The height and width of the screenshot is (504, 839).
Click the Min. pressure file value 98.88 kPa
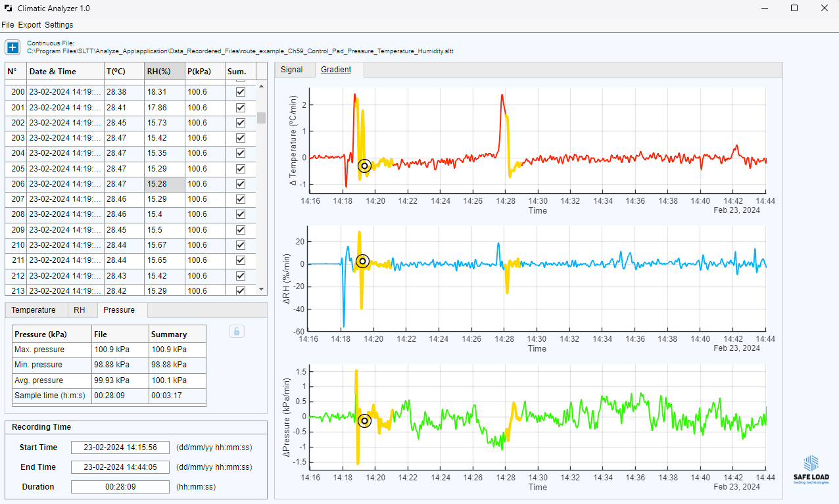[120, 365]
